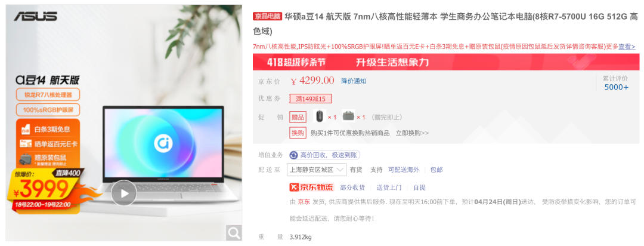
Task: Click the 京东物流 logo
Action: pyautogui.click(x=312, y=187)
